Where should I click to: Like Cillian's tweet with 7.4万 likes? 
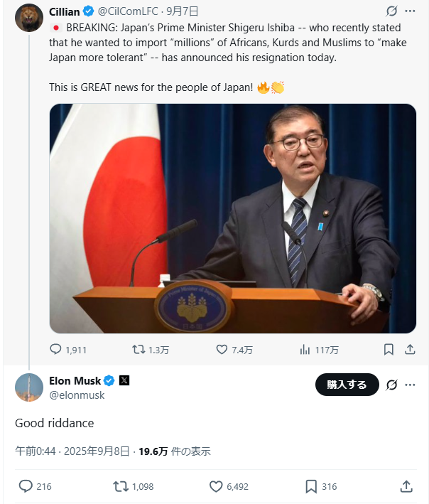[222, 349]
